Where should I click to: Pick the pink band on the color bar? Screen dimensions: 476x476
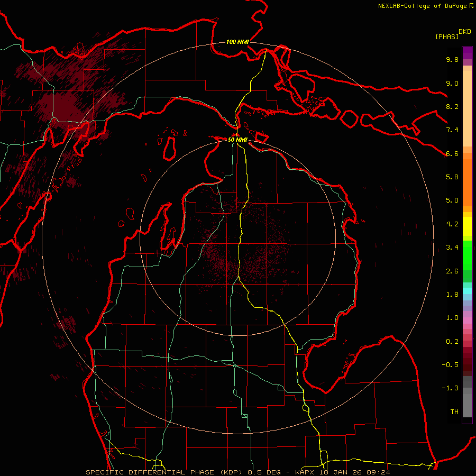(x=467, y=321)
